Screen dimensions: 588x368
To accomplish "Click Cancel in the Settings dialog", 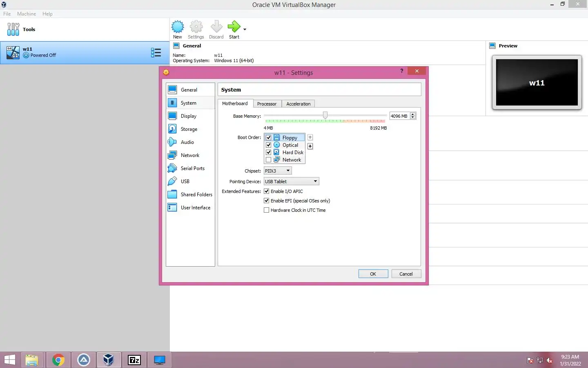I will pyautogui.click(x=406, y=274).
